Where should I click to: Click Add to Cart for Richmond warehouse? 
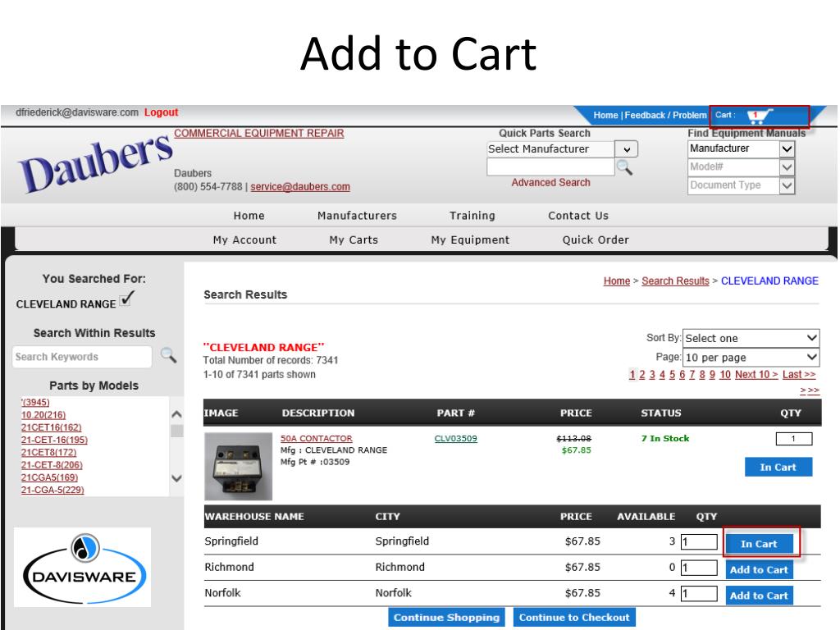[x=759, y=569]
